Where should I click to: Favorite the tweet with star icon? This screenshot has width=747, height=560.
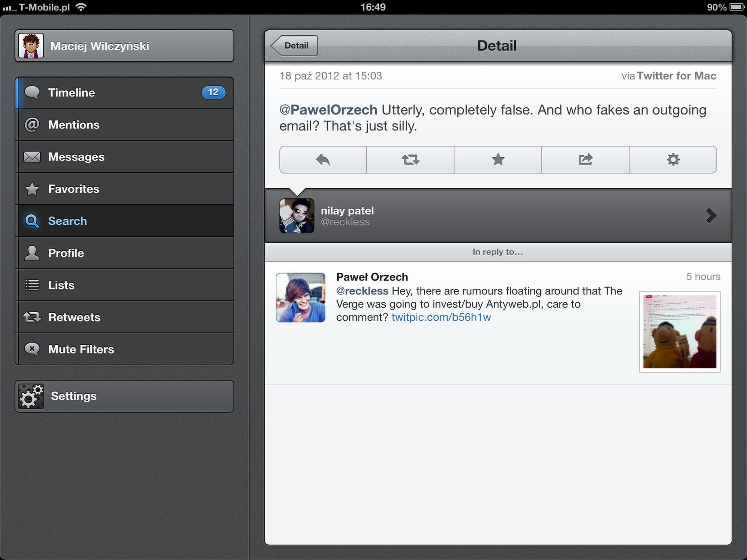498,160
